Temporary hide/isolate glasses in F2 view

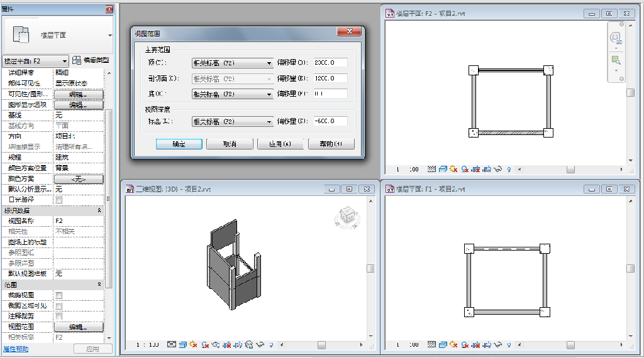(498, 169)
